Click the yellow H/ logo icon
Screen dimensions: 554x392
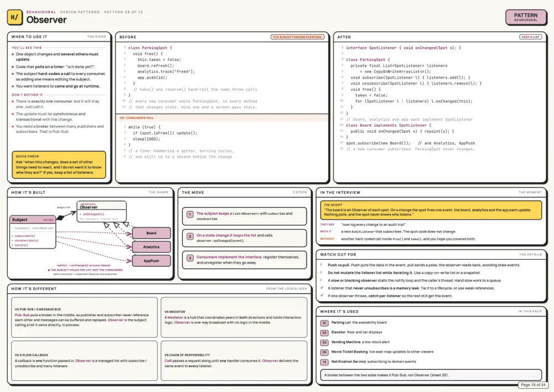click(x=15, y=17)
